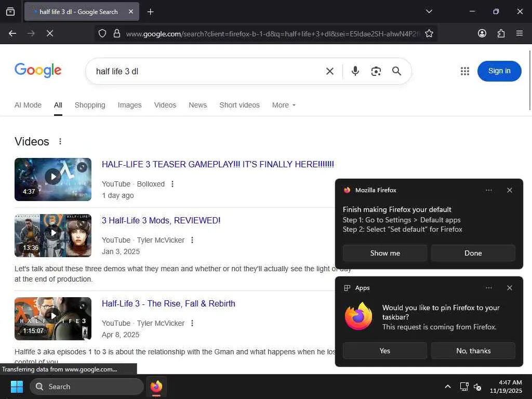The width and height of the screenshot is (532, 399).
Task: Open the Firefox View tab icon
Action: tap(10, 11)
